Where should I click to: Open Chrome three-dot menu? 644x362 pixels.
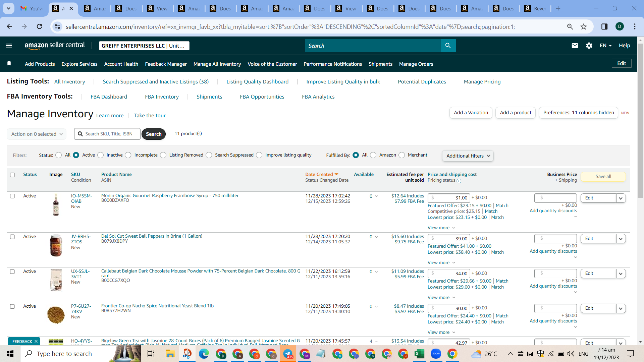[x=635, y=26]
